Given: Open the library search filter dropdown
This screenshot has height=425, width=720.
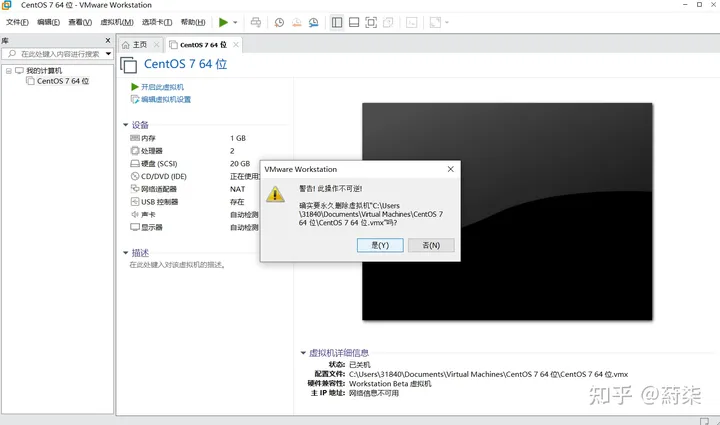Looking at the screenshot, I should [x=108, y=54].
